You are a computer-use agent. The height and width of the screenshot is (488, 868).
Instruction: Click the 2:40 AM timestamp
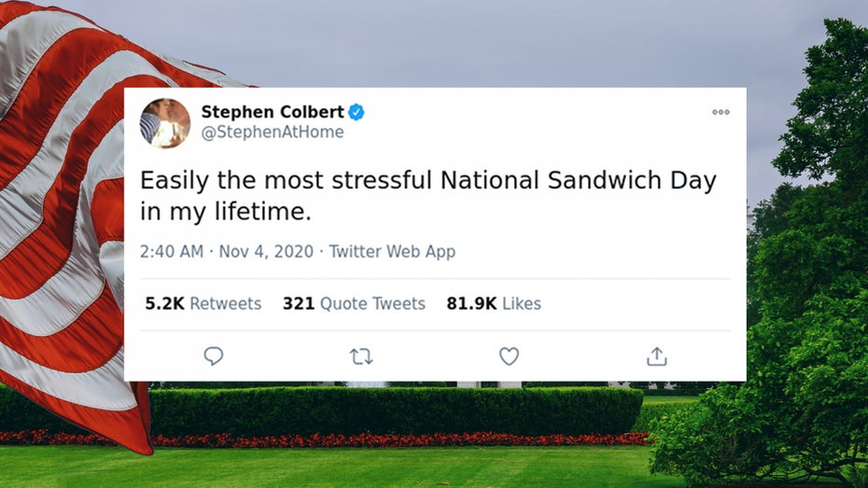[x=172, y=252]
